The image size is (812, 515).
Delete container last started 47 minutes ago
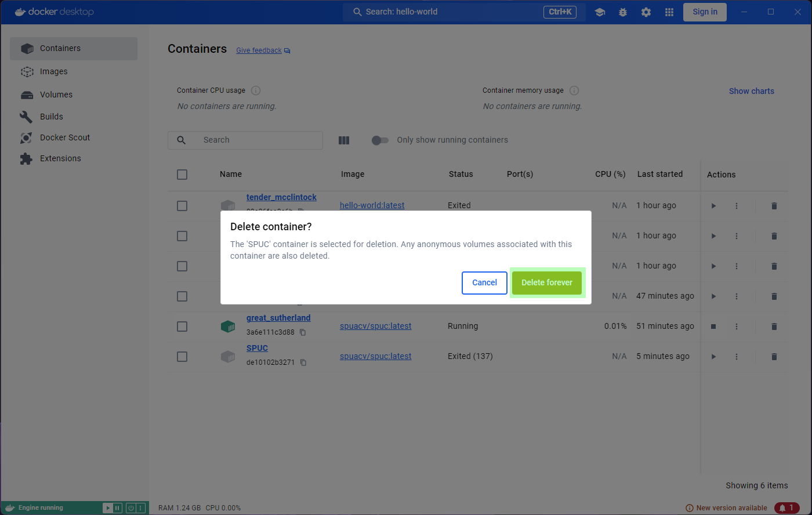tap(774, 296)
